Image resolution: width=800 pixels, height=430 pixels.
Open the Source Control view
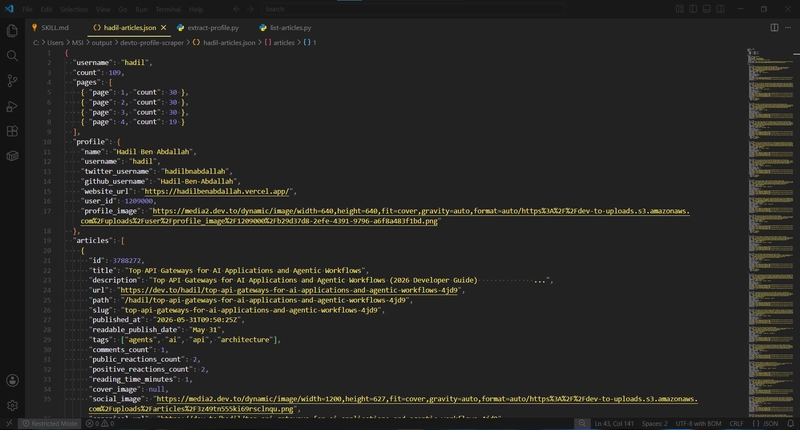click(12, 81)
